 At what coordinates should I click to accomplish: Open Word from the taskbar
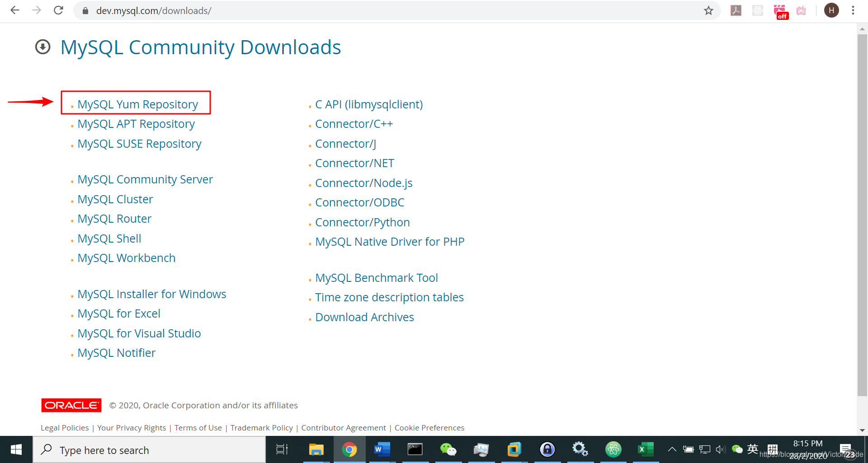pyautogui.click(x=382, y=449)
